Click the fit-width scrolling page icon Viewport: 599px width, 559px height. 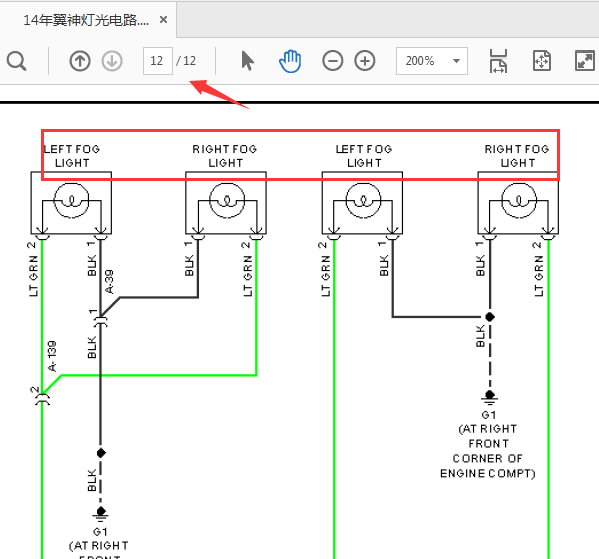pos(498,61)
